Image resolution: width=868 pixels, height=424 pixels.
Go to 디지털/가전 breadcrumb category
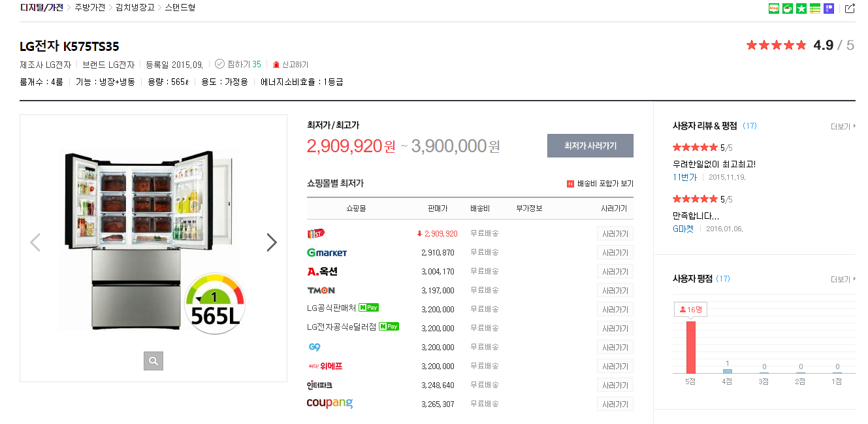click(x=42, y=8)
